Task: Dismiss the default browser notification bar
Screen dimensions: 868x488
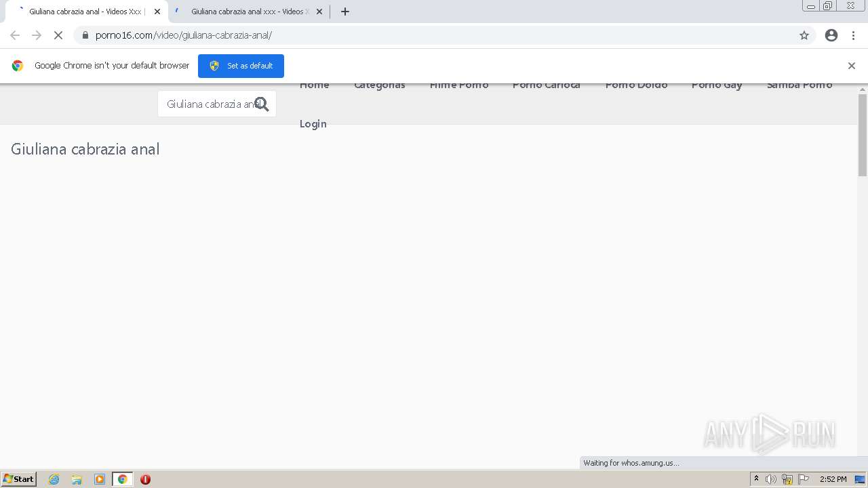Action: tap(852, 66)
